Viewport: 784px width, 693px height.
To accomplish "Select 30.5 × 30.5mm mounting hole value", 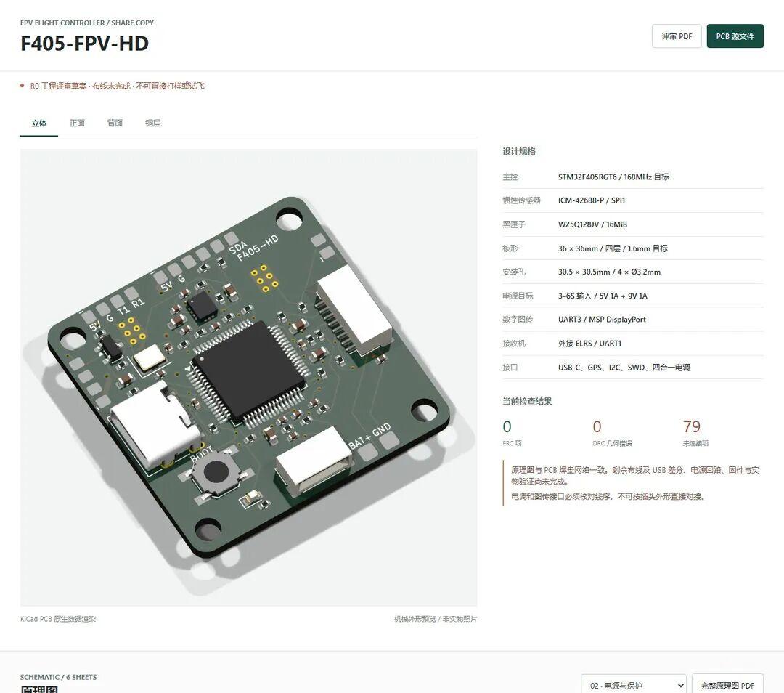I will pos(610,272).
